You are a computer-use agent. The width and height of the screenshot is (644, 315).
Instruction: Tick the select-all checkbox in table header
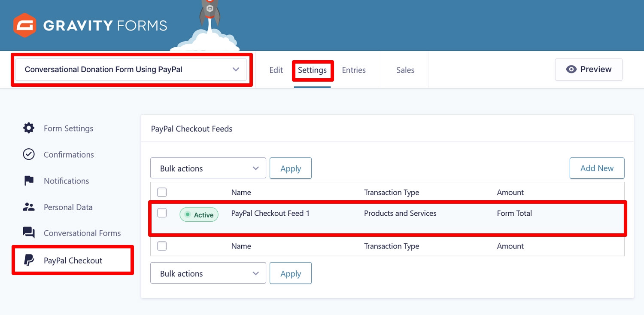coord(162,192)
